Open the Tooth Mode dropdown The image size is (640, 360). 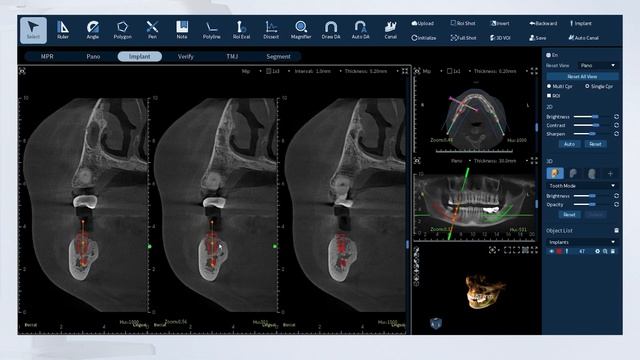[582, 186]
